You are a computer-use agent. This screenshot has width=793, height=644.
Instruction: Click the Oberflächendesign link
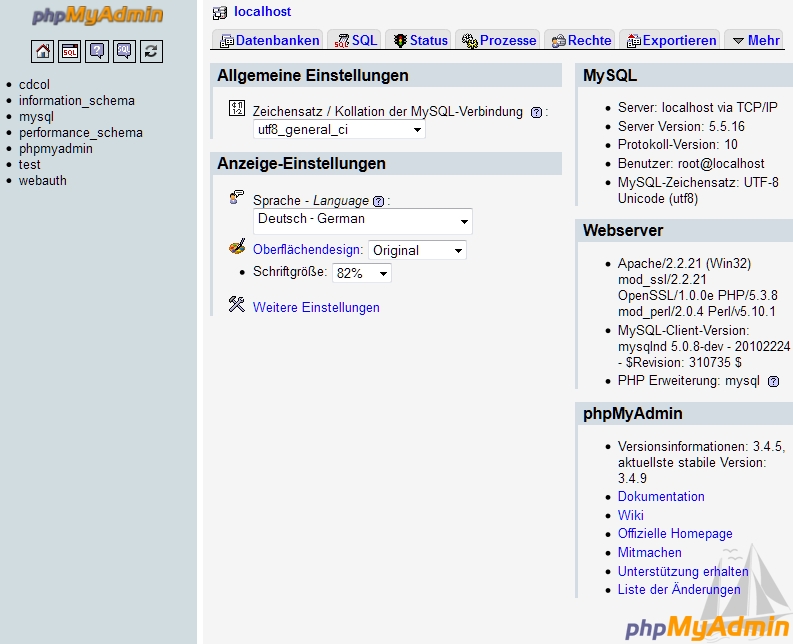pyautogui.click(x=308, y=249)
